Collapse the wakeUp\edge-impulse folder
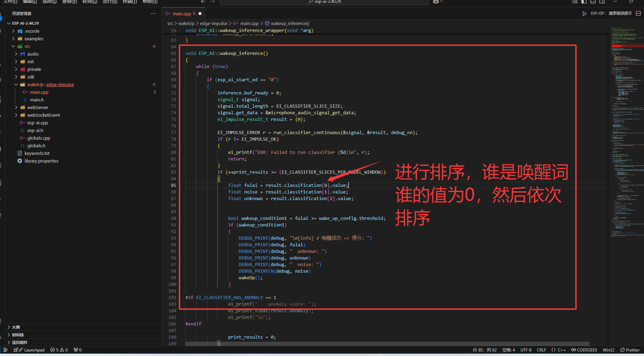The width and height of the screenshot is (644, 356). [16, 84]
